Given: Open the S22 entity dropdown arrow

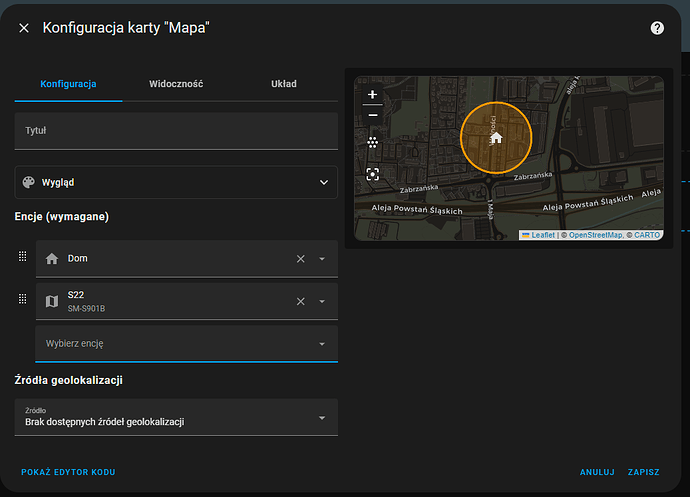Looking at the screenshot, I should (x=322, y=302).
